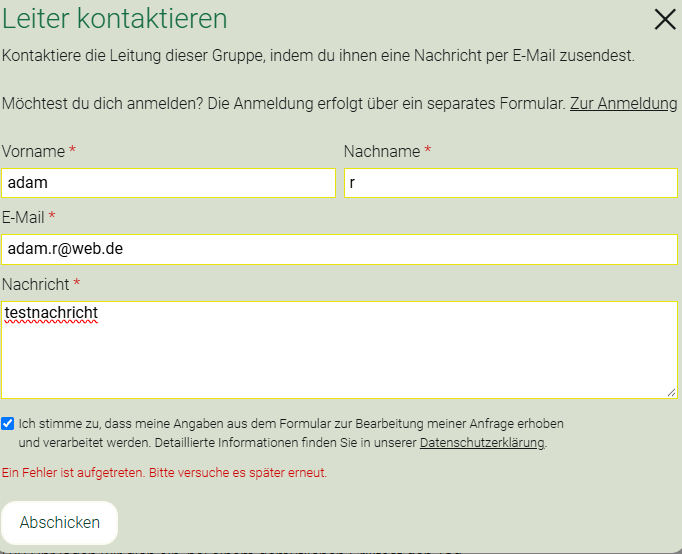Image resolution: width=682 pixels, height=554 pixels.
Task: Click the Nachname input field
Action: point(511,183)
